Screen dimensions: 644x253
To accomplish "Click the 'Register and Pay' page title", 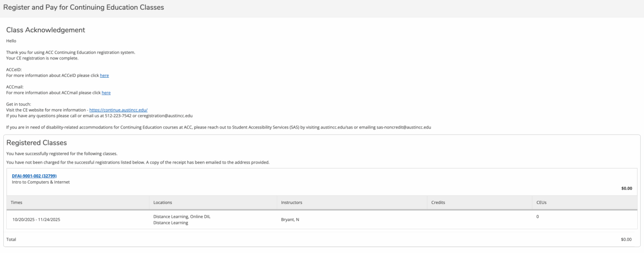I will click(x=83, y=8).
